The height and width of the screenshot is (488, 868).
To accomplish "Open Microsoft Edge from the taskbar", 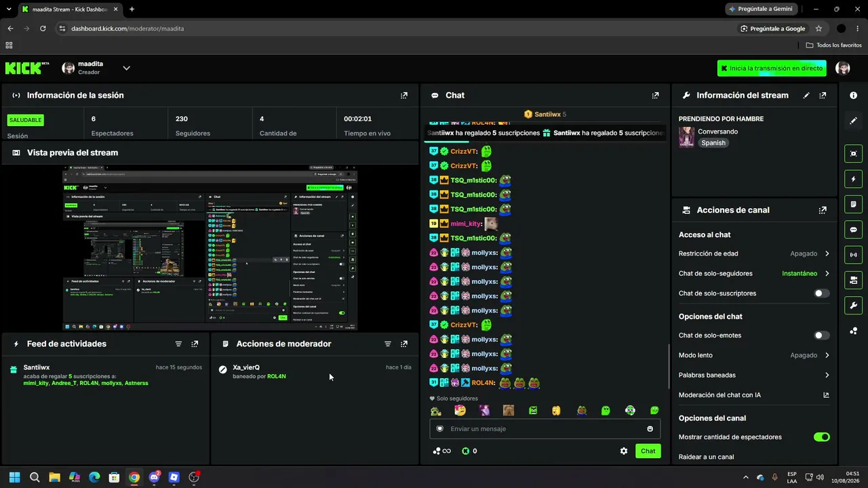I will (x=94, y=477).
